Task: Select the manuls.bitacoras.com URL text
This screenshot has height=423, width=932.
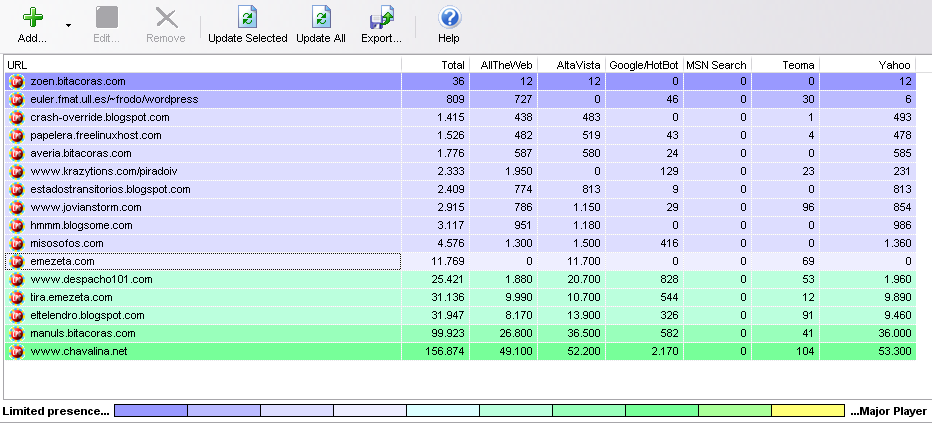Action: point(83,333)
